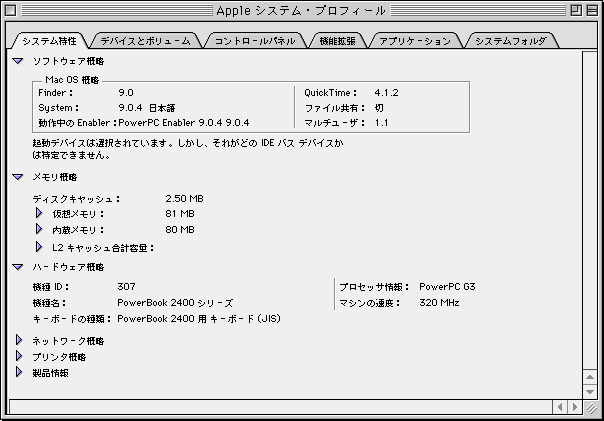Expand the 内蔵メモリ details

39,229
